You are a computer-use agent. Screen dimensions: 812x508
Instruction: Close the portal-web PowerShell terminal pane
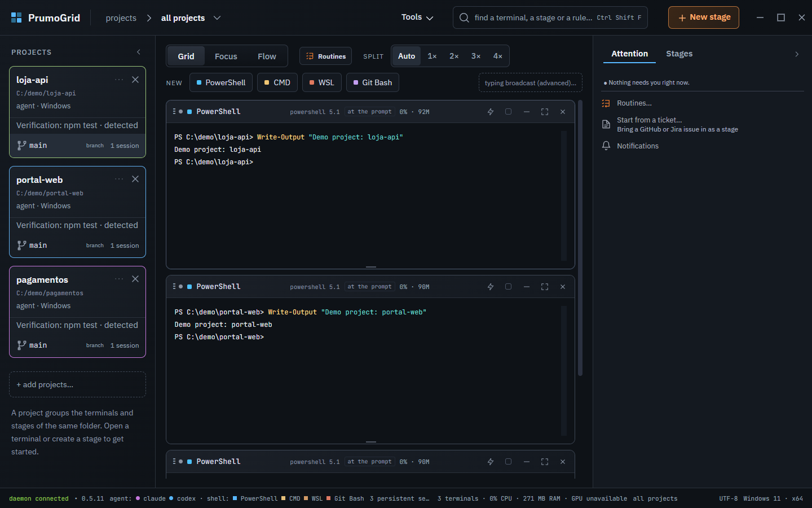pyautogui.click(x=563, y=287)
